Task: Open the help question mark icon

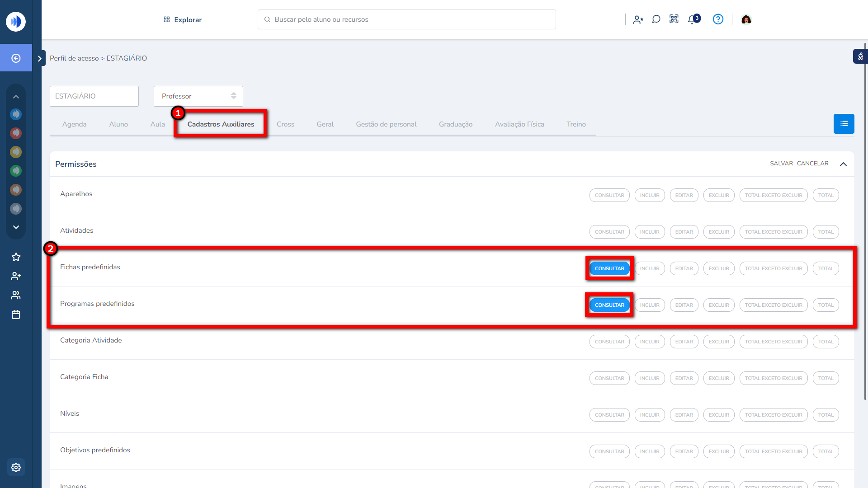Action: (718, 19)
